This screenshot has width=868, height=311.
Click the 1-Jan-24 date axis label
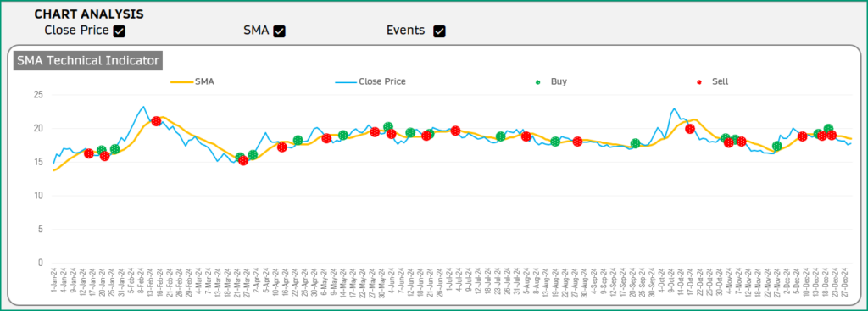click(53, 280)
